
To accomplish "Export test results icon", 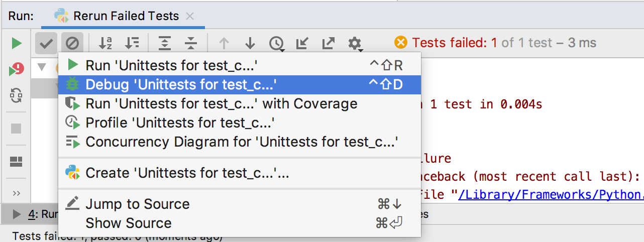I will (328, 43).
